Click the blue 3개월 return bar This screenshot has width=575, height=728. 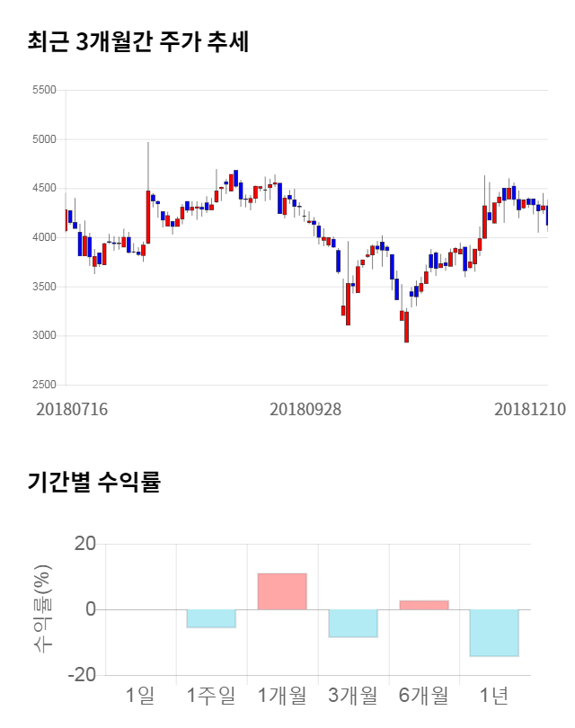pyautogui.click(x=353, y=623)
